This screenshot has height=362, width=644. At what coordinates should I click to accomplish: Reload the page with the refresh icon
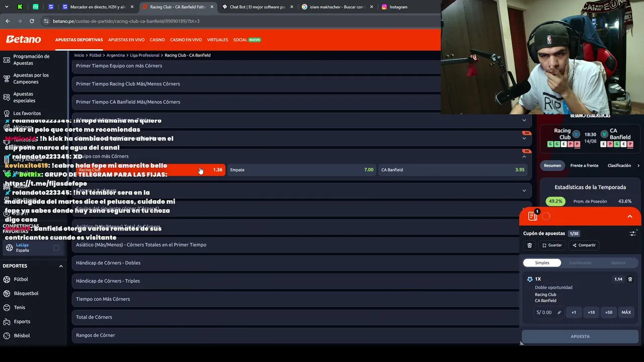pyautogui.click(x=32, y=21)
